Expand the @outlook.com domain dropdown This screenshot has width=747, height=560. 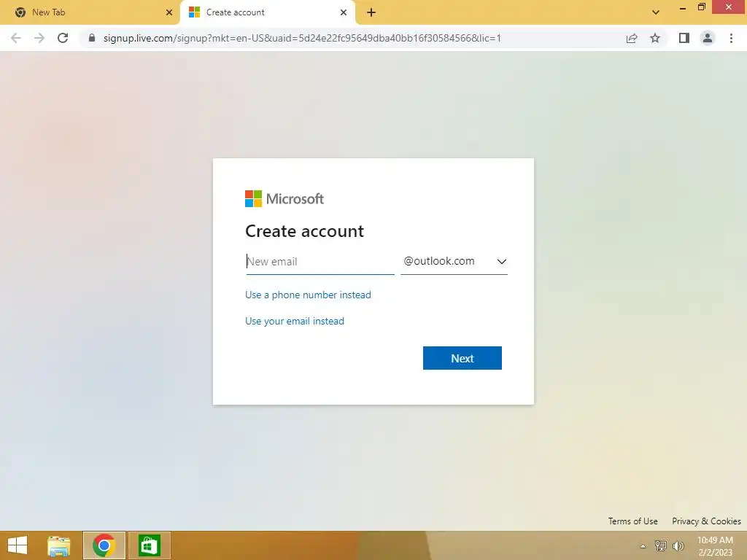click(x=454, y=262)
